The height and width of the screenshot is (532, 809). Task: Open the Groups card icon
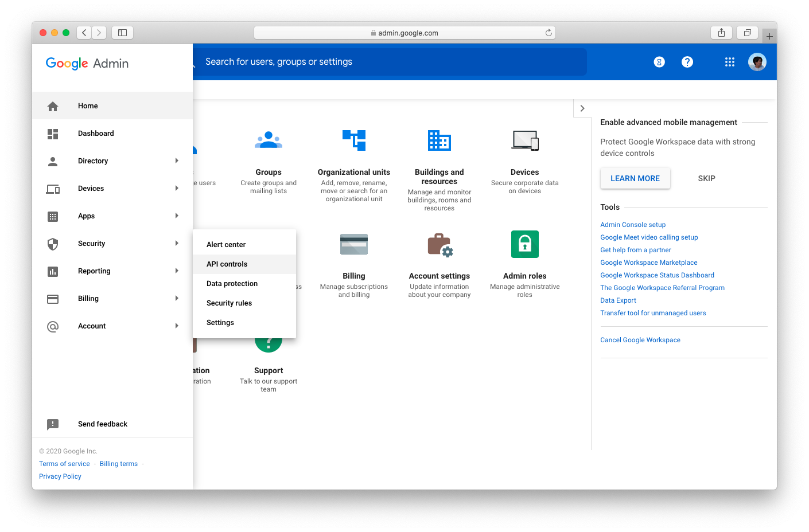pyautogui.click(x=269, y=140)
